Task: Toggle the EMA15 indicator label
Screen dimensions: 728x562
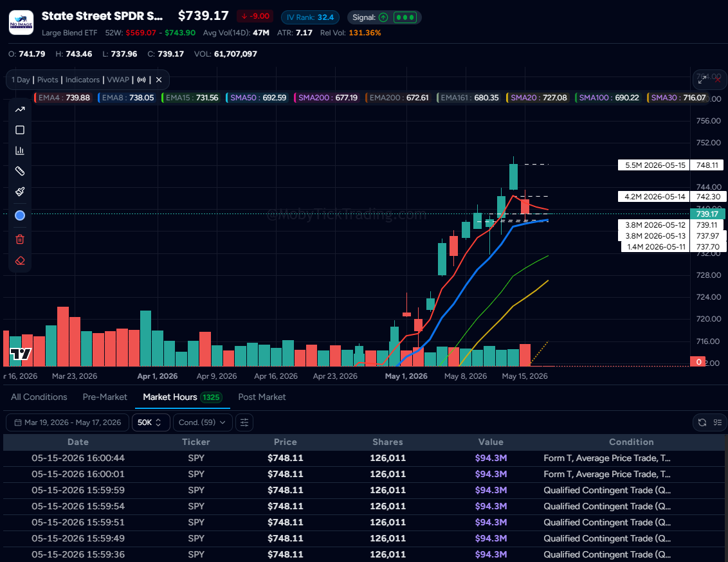Action: point(191,98)
